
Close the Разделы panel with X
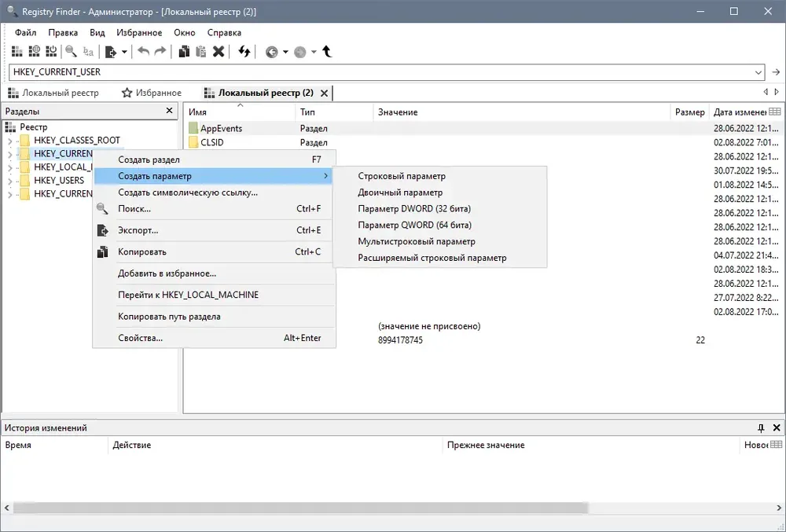tap(170, 111)
